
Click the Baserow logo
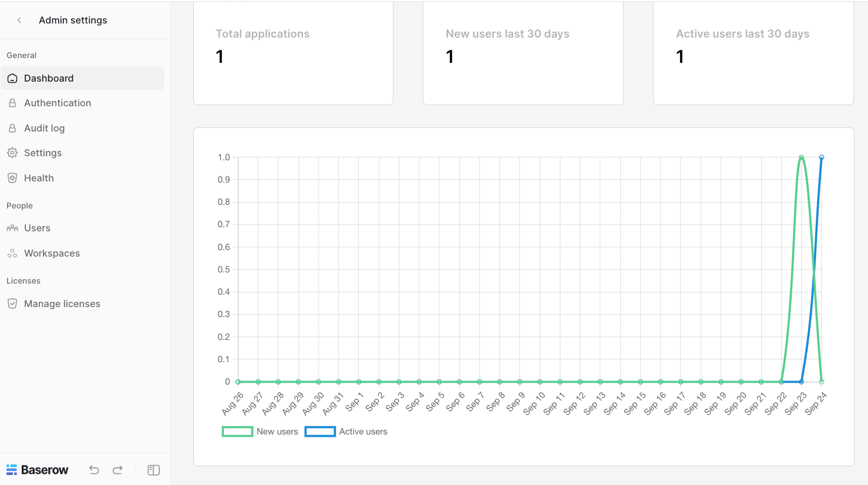[x=38, y=470]
